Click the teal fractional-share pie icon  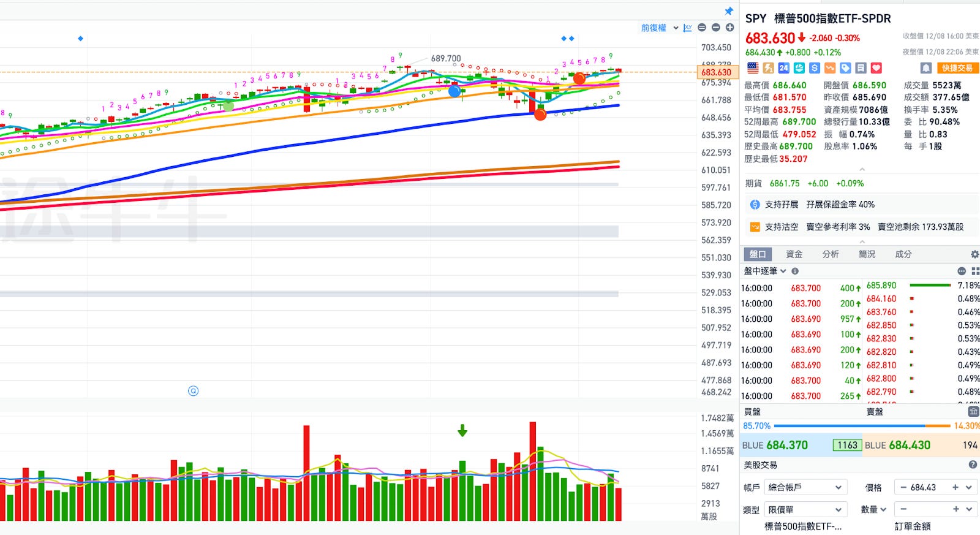pyautogui.click(x=799, y=68)
